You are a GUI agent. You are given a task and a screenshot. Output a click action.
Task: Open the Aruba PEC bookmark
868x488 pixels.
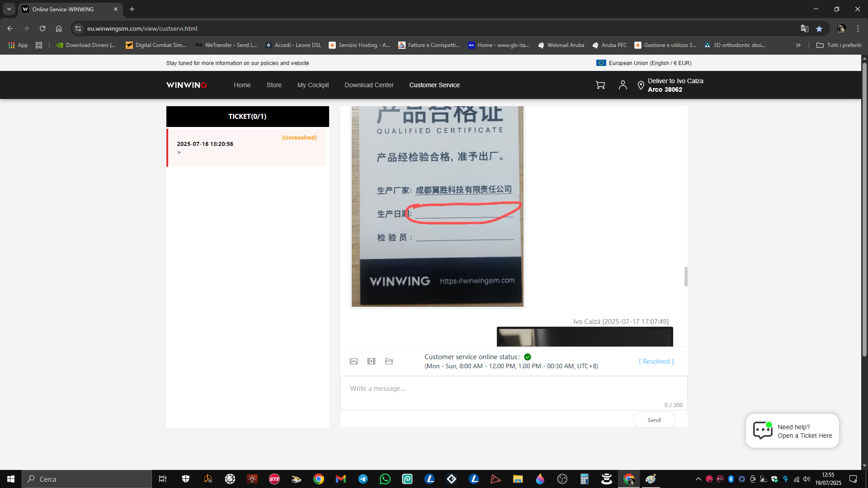609,45
